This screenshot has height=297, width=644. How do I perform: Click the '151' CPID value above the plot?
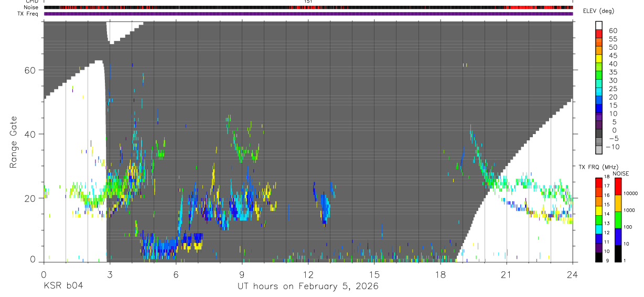(308, 2)
